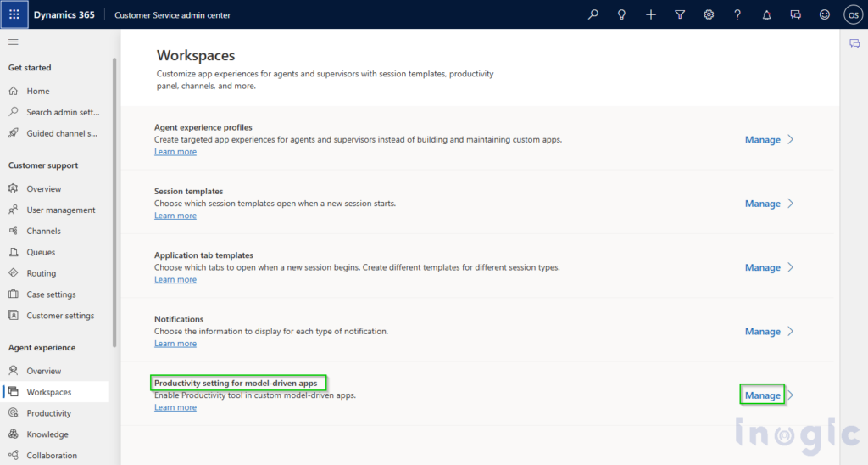Viewport: 868px width, 465px height.
Task: Open Learn more under Application tab templates
Action: (x=175, y=280)
